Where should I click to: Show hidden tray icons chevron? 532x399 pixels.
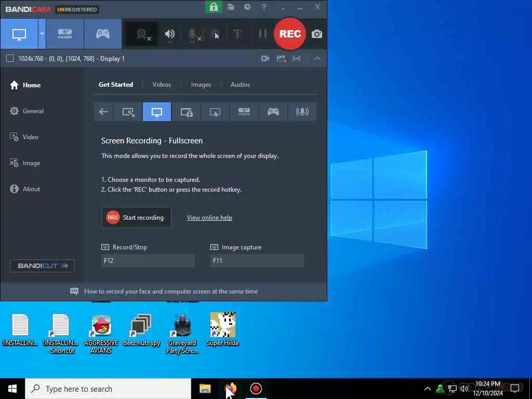pyautogui.click(x=428, y=389)
